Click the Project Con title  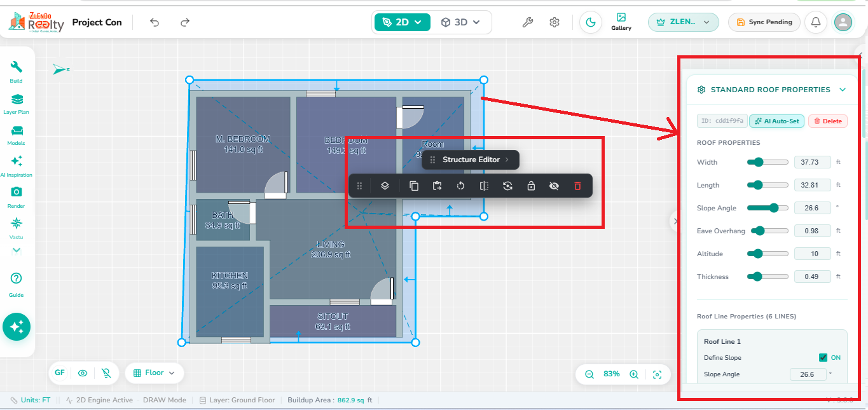[x=97, y=22]
